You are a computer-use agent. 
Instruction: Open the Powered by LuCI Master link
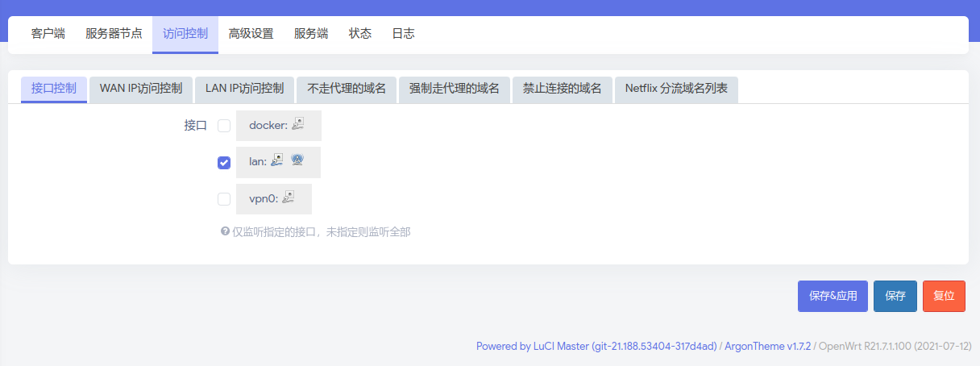coord(596,347)
